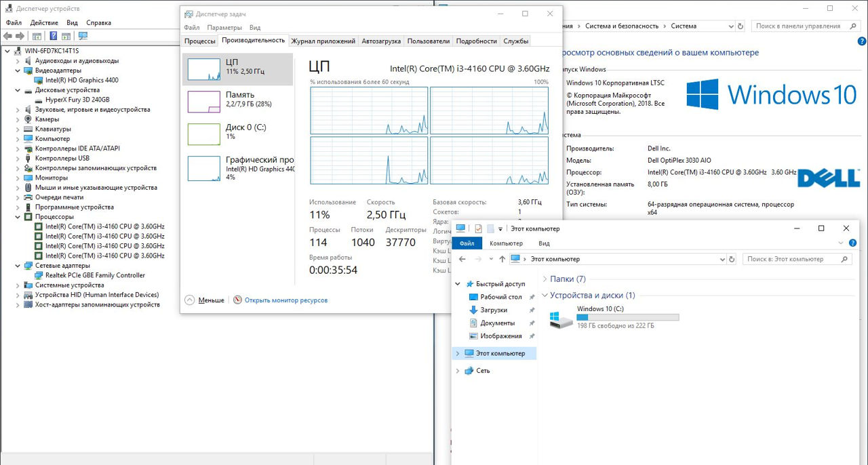This screenshot has height=465, width=868.
Task: Click the Открыть монитор ресурсов link
Action: click(285, 300)
